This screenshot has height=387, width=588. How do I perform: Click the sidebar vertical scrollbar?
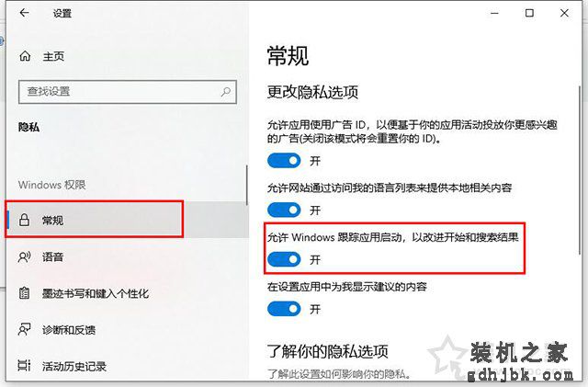(247, 186)
